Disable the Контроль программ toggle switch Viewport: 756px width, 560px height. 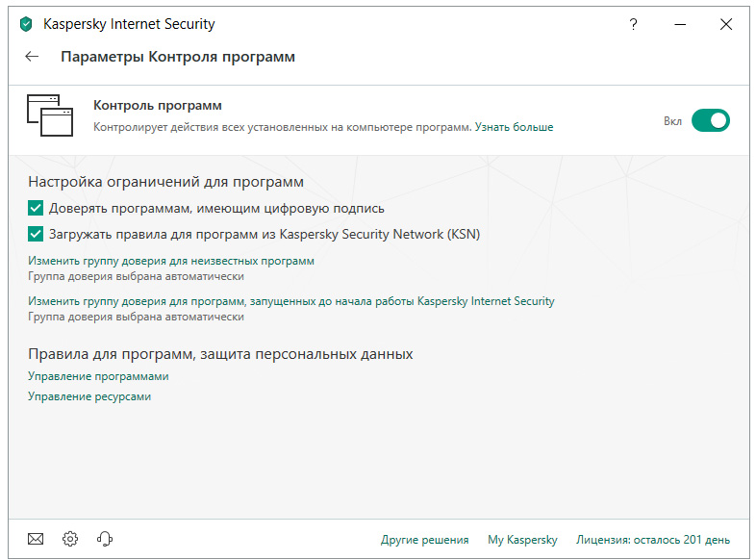(x=711, y=121)
